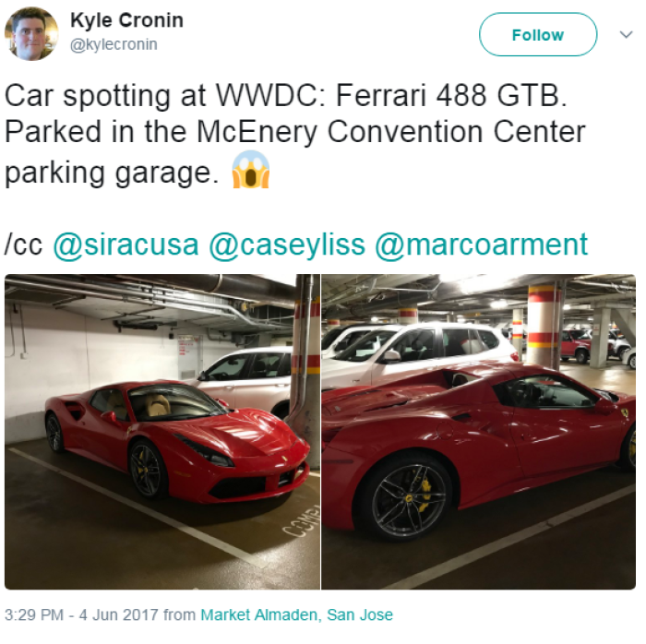Click the tweet text about Ferrari 488 GTB
This screenshot has width=646, height=644.
[295, 134]
